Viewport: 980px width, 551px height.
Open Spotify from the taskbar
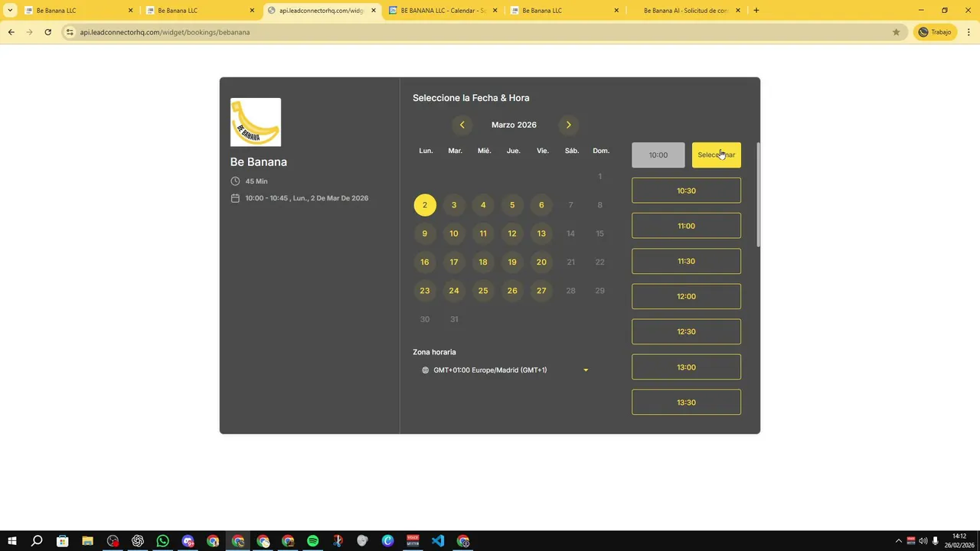[x=312, y=541]
